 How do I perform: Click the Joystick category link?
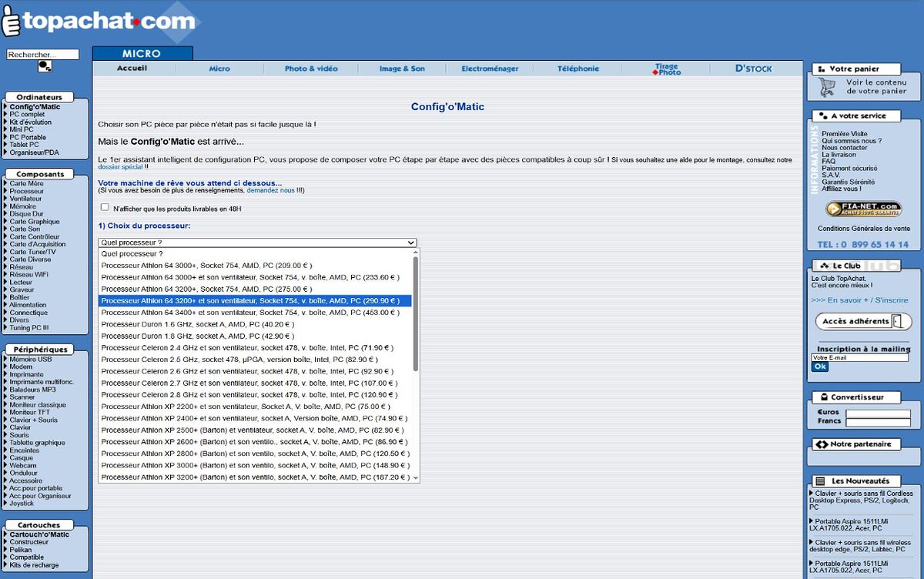[22, 504]
